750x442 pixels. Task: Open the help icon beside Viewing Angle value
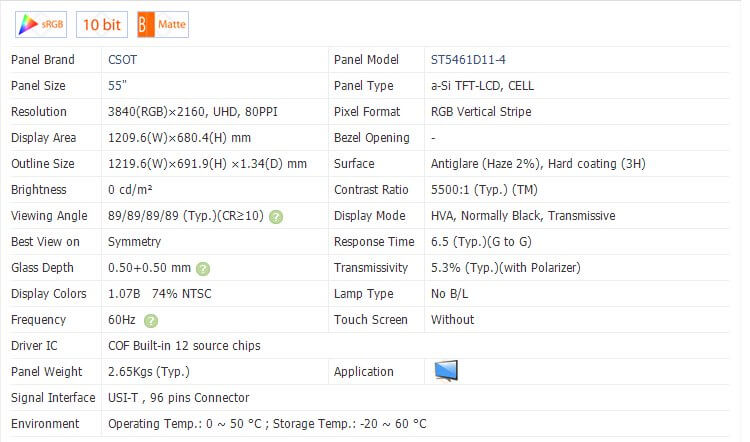tap(276, 216)
